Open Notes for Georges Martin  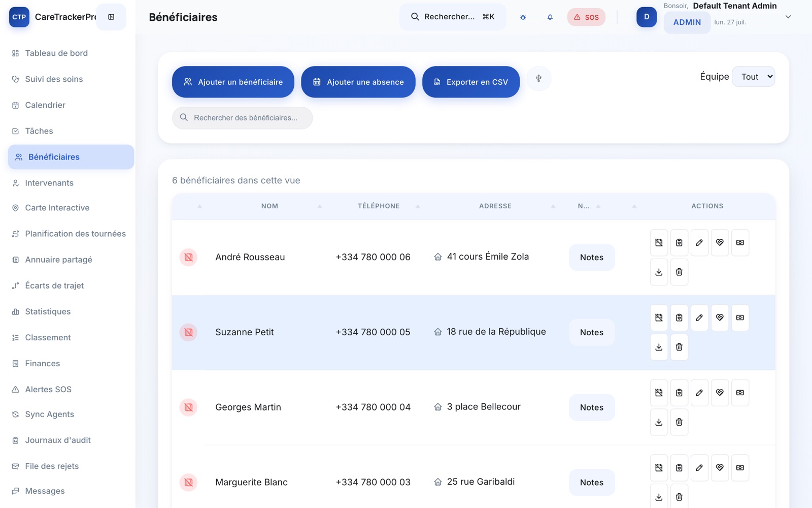pyautogui.click(x=592, y=407)
